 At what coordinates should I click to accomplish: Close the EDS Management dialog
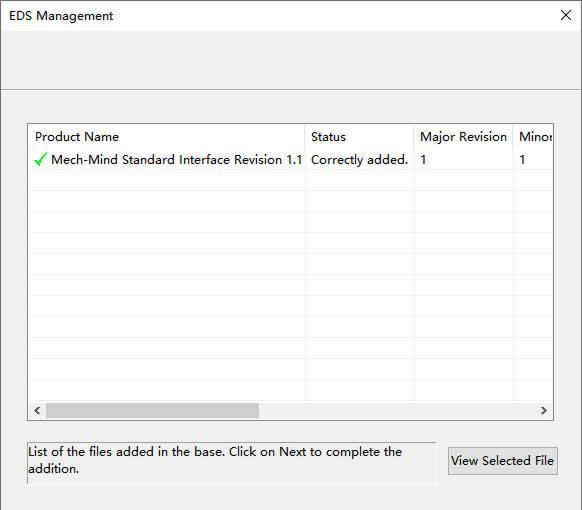566,15
